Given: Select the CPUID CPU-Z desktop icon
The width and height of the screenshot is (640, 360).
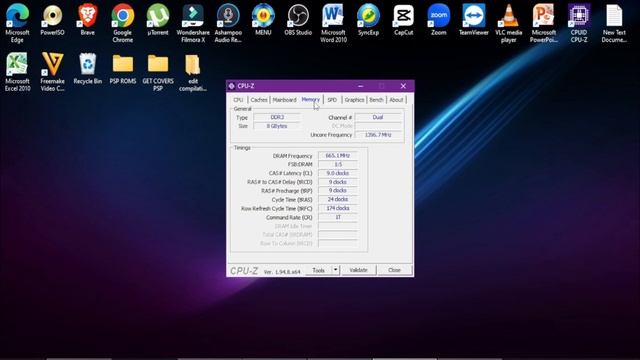Looking at the screenshot, I should 579,22.
